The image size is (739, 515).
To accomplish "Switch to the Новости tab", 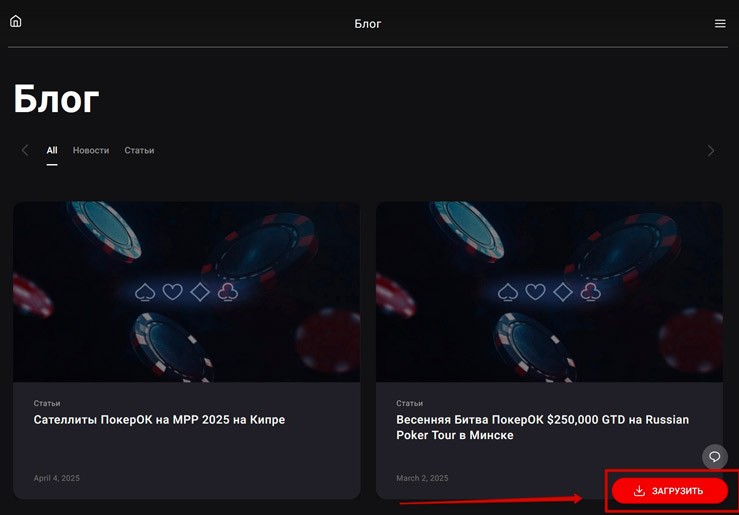I will pos(91,150).
